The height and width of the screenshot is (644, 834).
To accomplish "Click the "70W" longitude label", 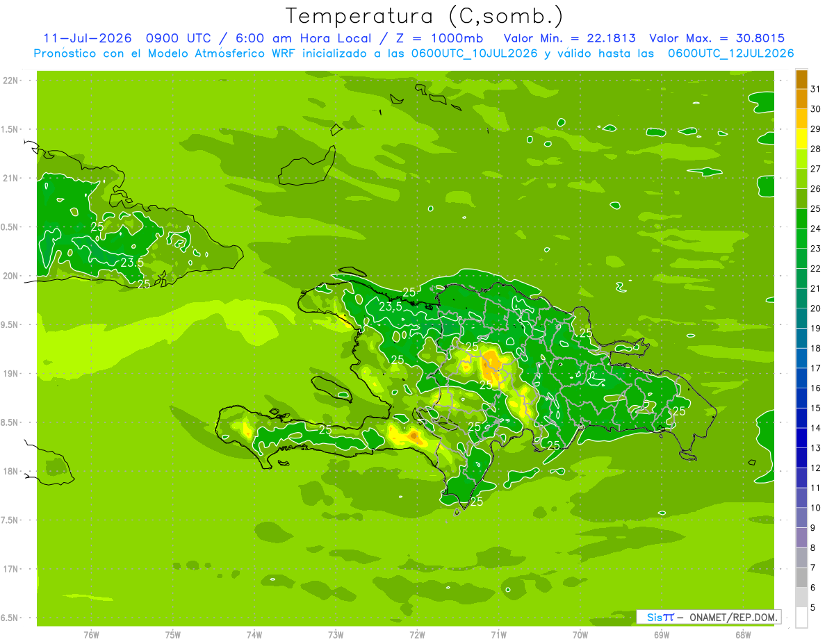I will point(580,634).
